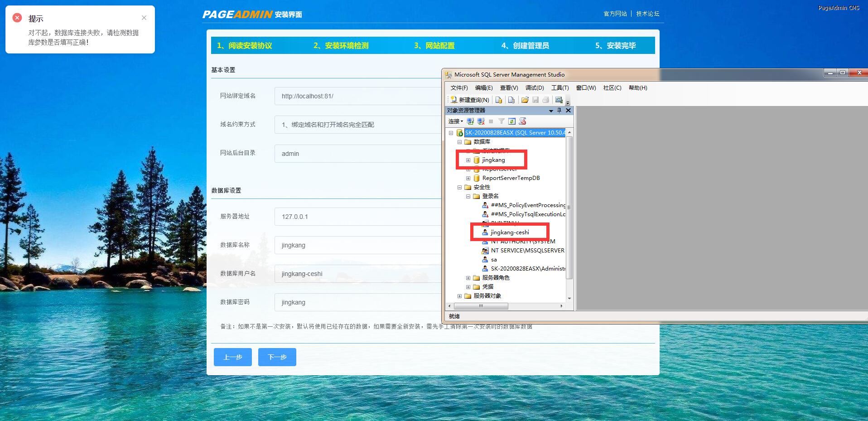Click the 数据库用户名 field
Viewport: 868px width, 421px height.
(x=358, y=274)
